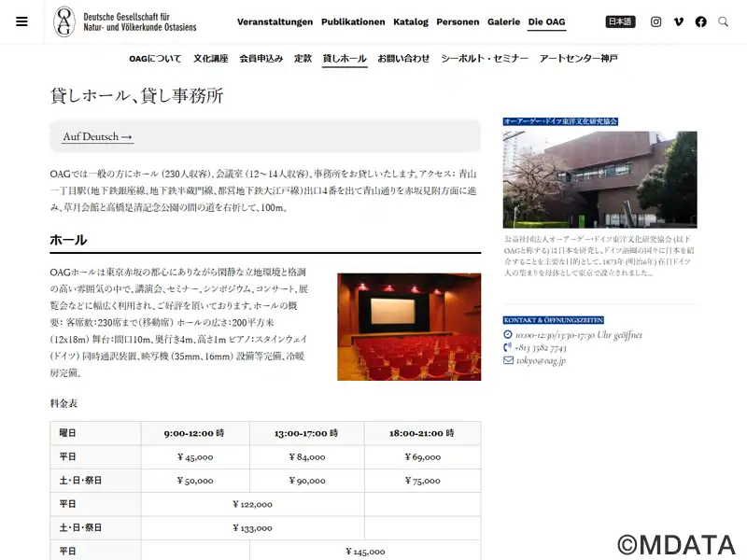The height and width of the screenshot is (560, 747).
Task: Open the Instagram profile icon
Action: coord(656,21)
